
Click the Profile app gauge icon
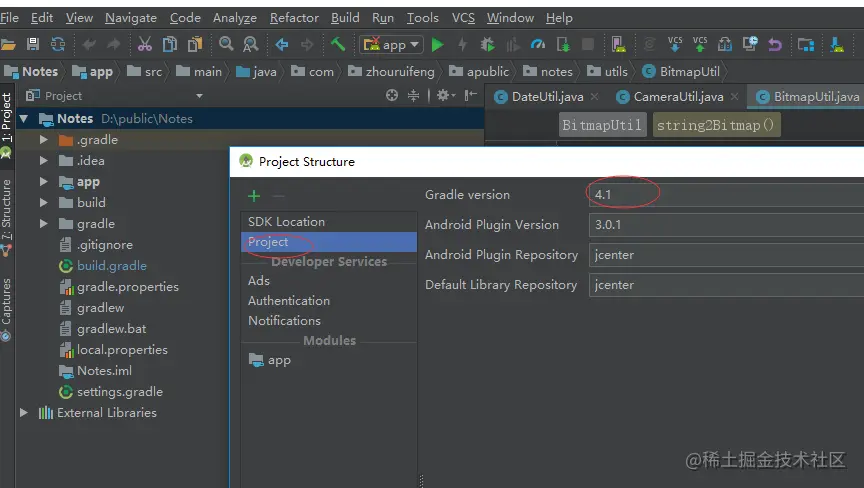[x=538, y=44]
